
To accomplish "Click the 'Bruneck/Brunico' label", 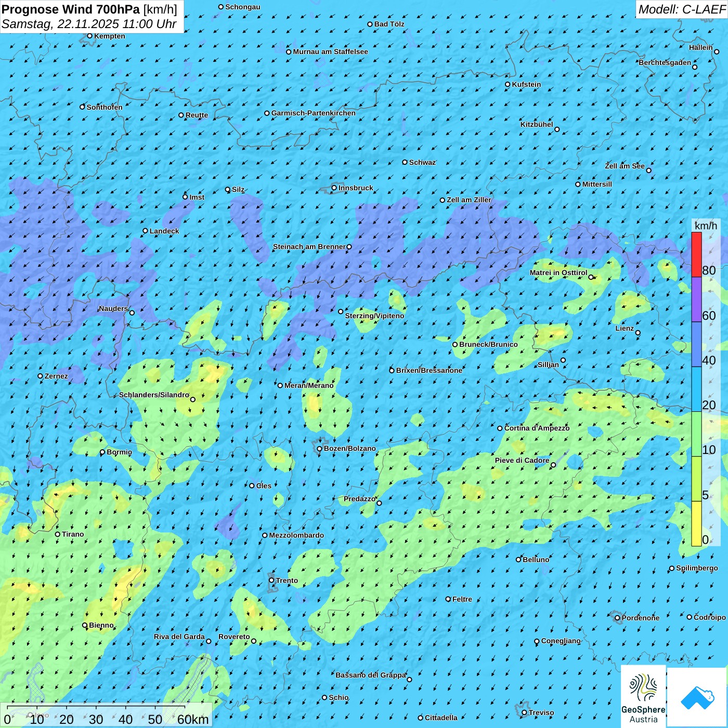I will (488, 344).
